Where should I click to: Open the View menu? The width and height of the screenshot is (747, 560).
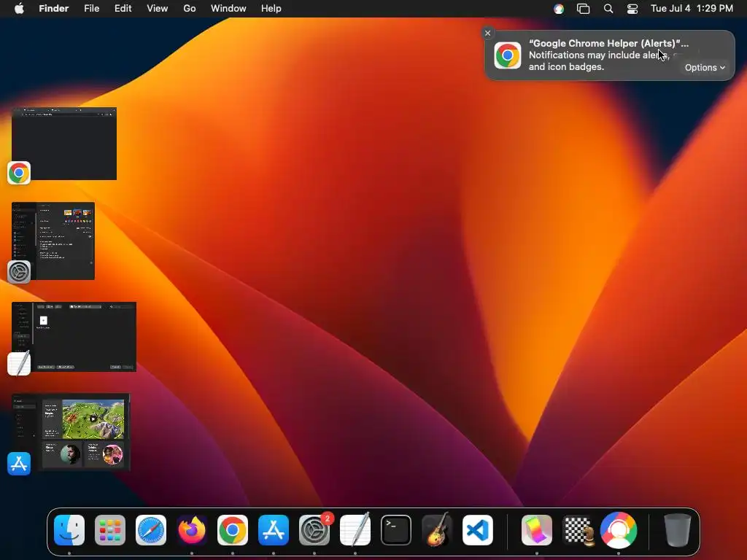(x=158, y=9)
